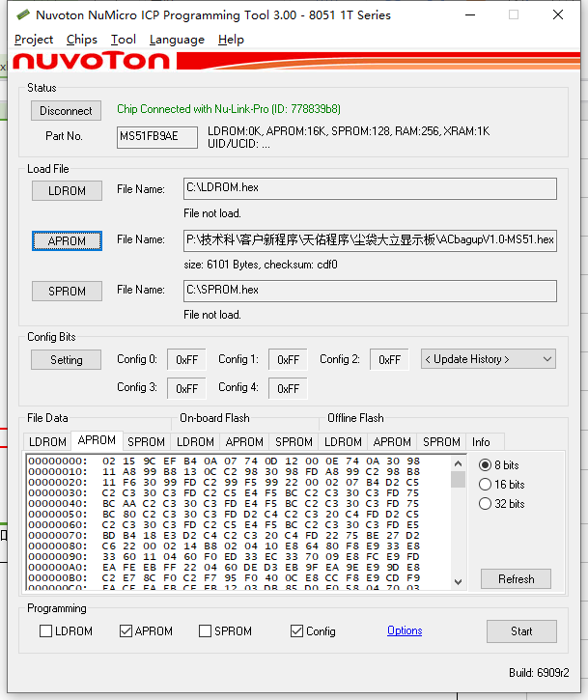Switch to Offline Flash SPROM tab
Image resolution: width=588 pixels, height=700 pixels.
441,442
